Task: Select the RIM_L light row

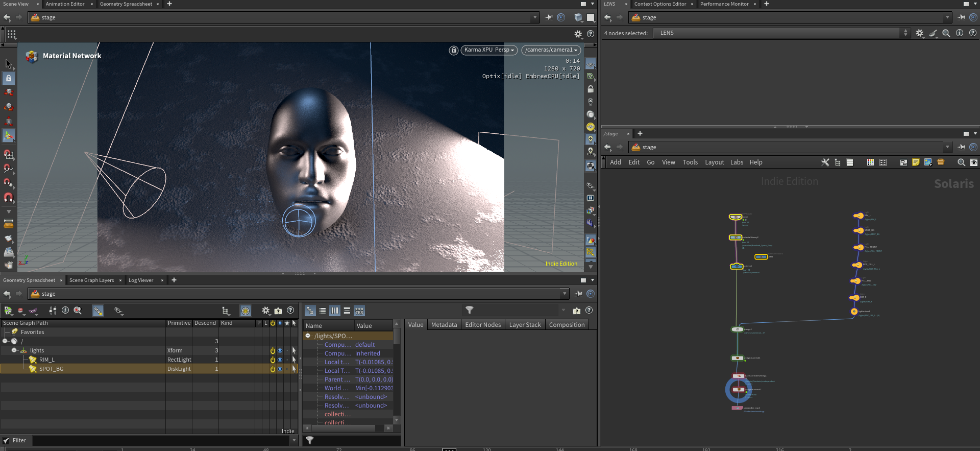Action: (x=149, y=360)
